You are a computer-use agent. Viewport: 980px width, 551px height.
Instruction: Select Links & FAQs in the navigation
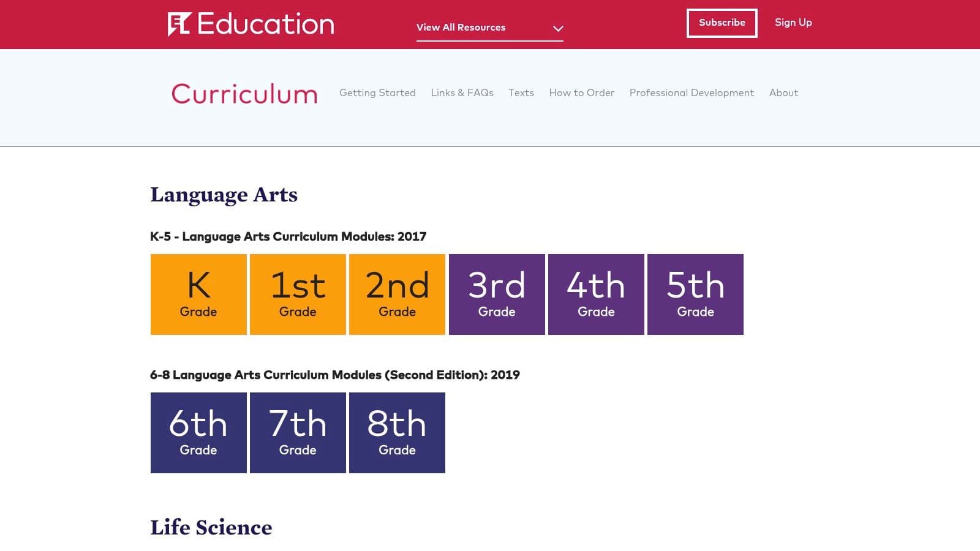coord(462,92)
